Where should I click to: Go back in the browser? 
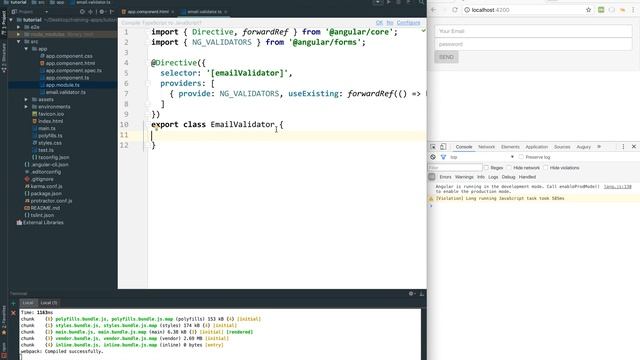point(433,10)
